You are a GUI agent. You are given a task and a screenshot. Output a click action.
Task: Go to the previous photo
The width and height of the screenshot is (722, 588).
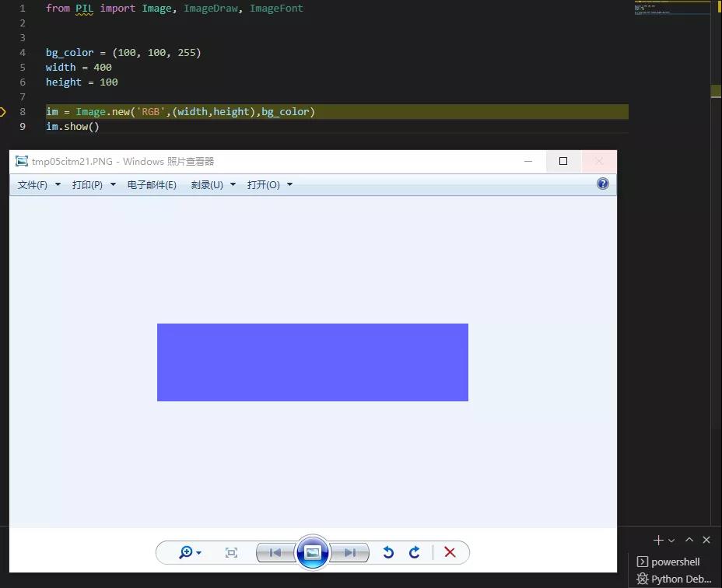point(275,552)
